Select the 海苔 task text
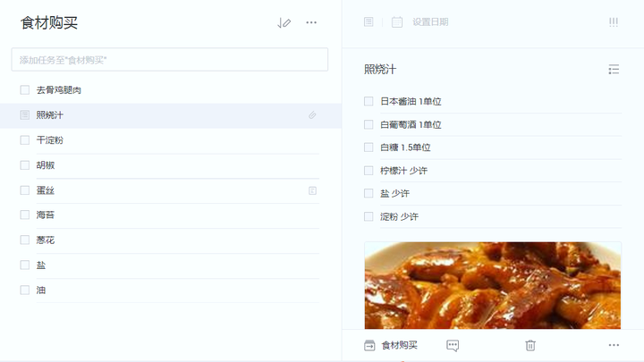 46,215
